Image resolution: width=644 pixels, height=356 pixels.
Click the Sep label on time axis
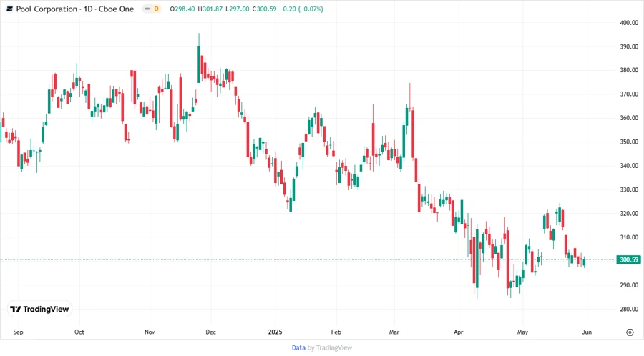(x=18, y=332)
